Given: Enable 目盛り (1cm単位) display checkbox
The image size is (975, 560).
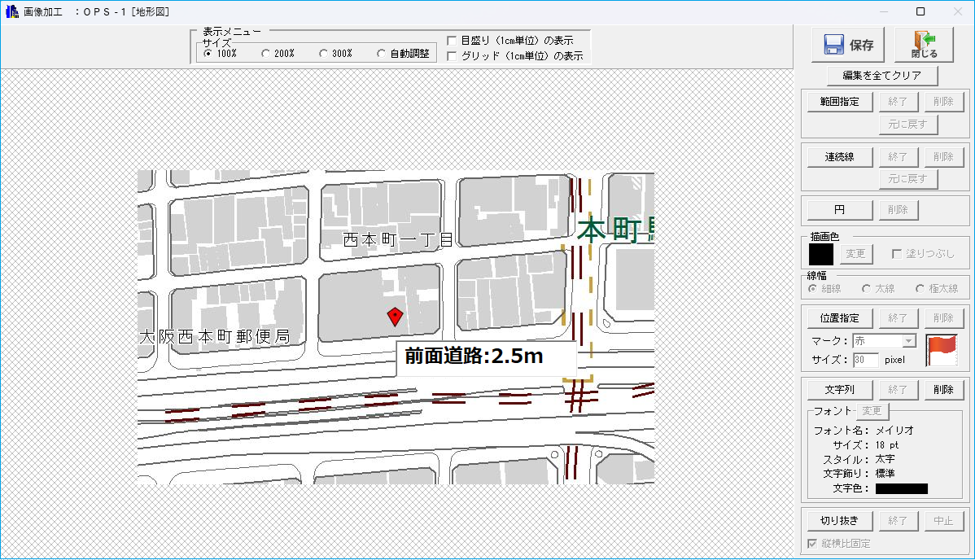Looking at the screenshot, I should click(x=453, y=41).
